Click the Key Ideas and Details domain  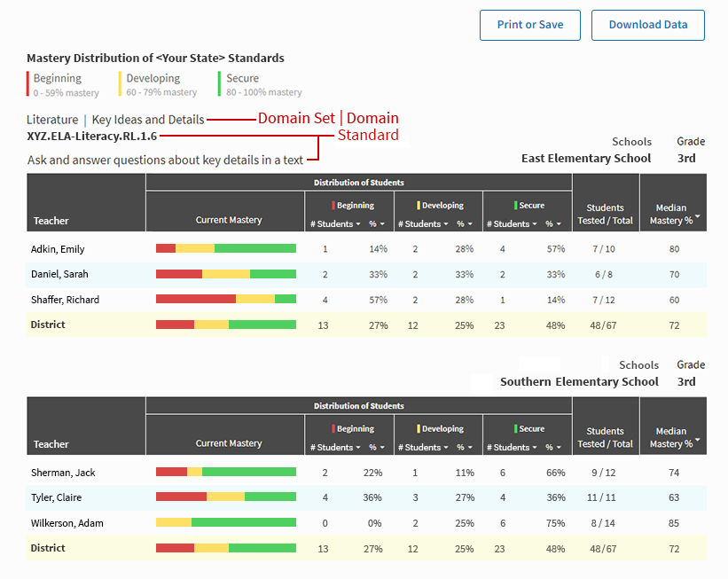pyautogui.click(x=148, y=120)
